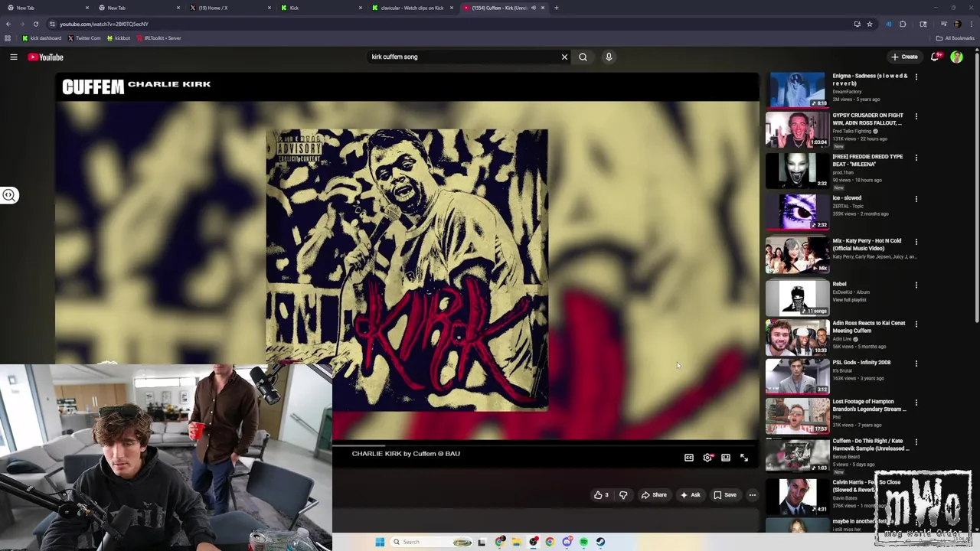Click View full playlist under Rebel

(x=849, y=300)
